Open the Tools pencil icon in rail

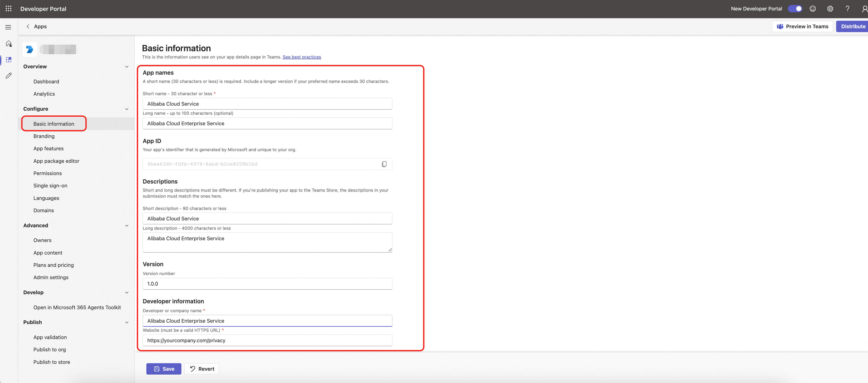coord(9,76)
